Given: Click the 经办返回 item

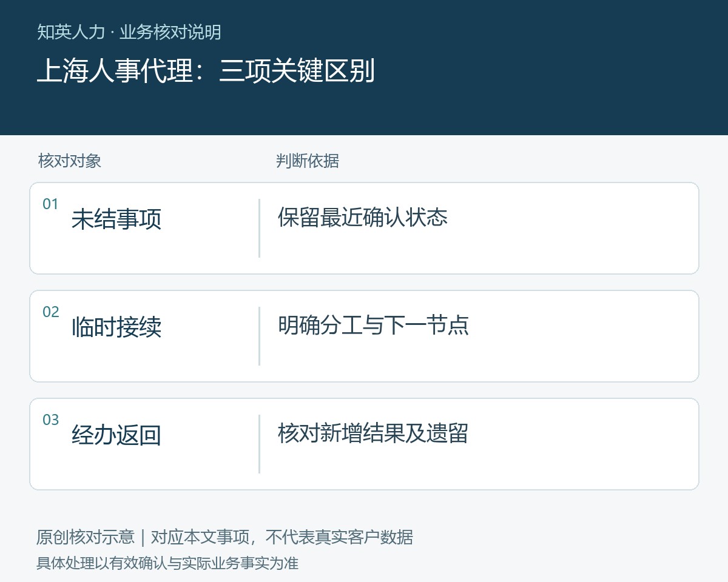Looking at the screenshot, I should coord(116,435).
